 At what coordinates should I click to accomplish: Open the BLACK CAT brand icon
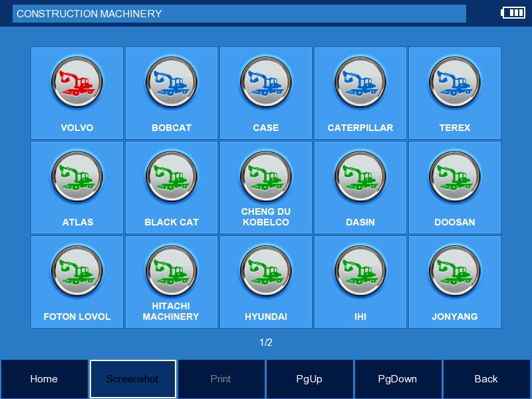[172, 176]
